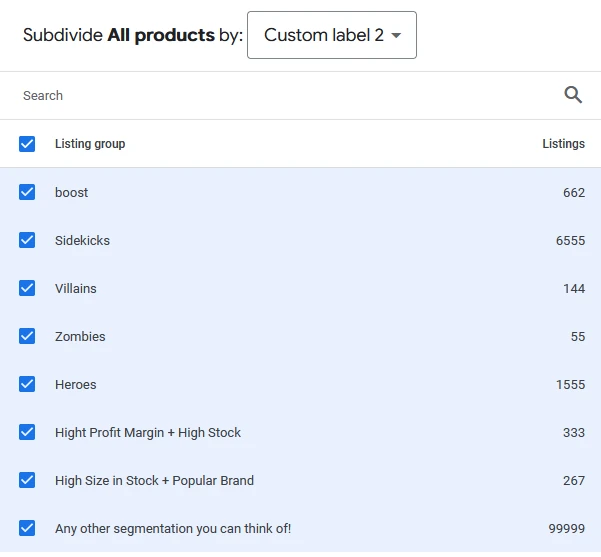Viewport: 601px width, 557px height.
Task: Select Hight Profit Margin + High Stock label
Action: click(x=148, y=433)
